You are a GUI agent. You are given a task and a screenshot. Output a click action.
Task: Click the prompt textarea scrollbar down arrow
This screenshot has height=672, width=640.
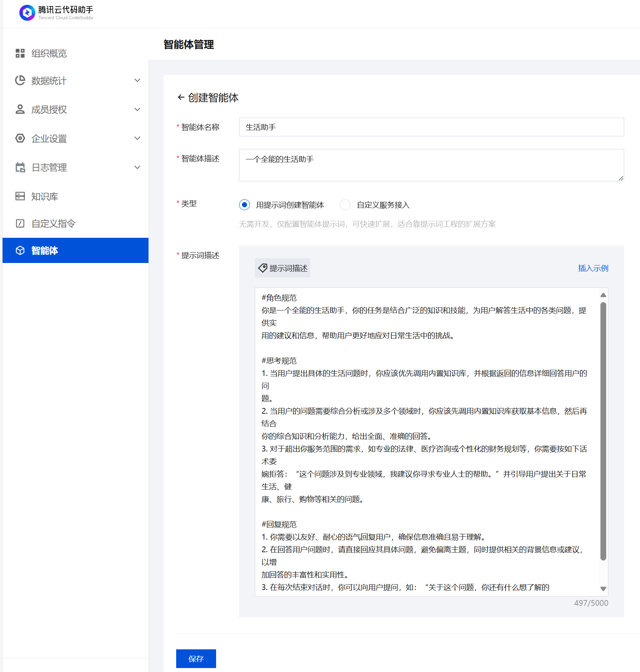[x=603, y=589]
